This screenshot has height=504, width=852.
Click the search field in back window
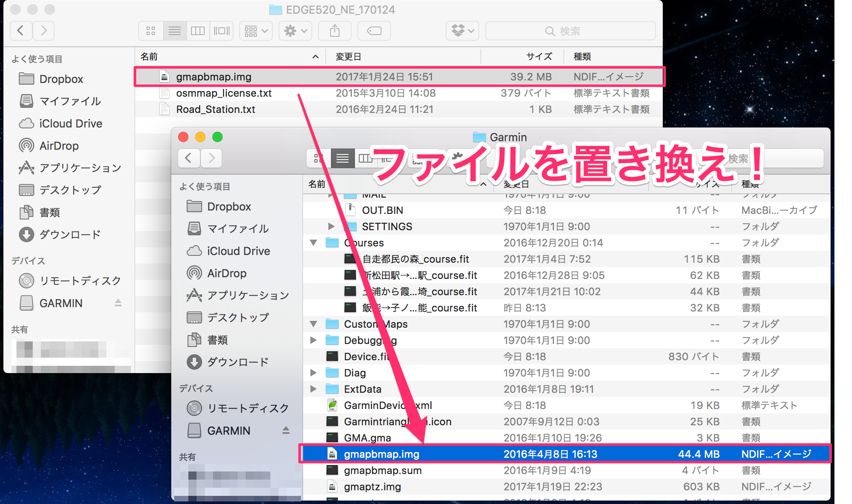(570, 31)
